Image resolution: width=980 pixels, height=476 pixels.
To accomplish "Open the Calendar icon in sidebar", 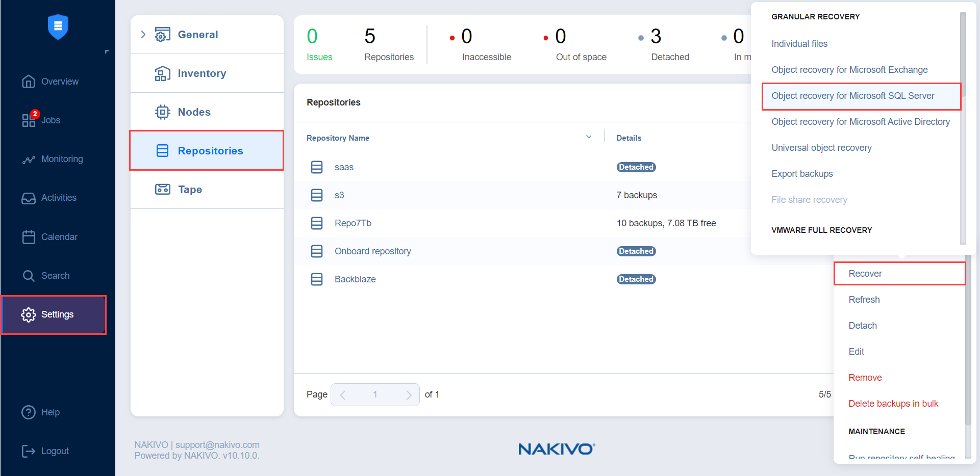I will click(x=29, y=237).
